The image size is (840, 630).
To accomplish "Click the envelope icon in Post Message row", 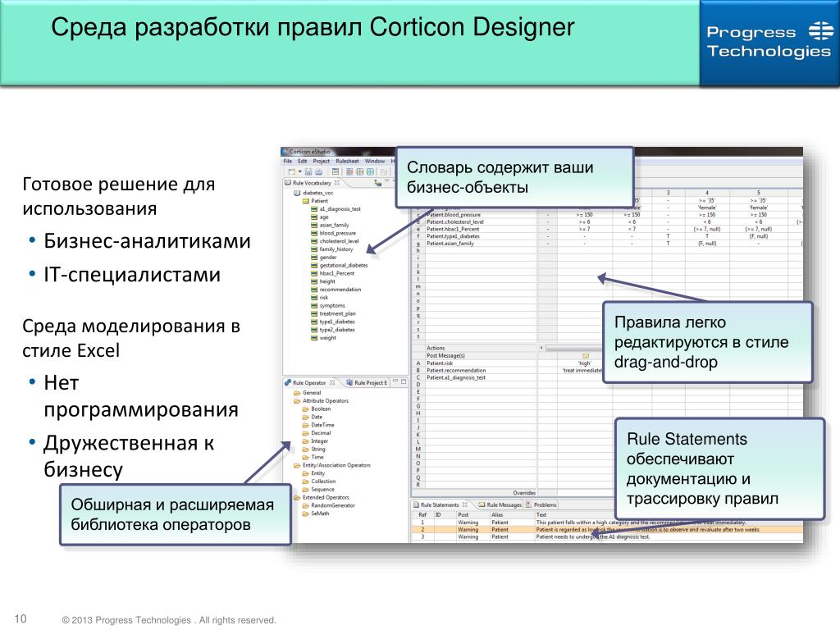I will click(x=585, y=355).
